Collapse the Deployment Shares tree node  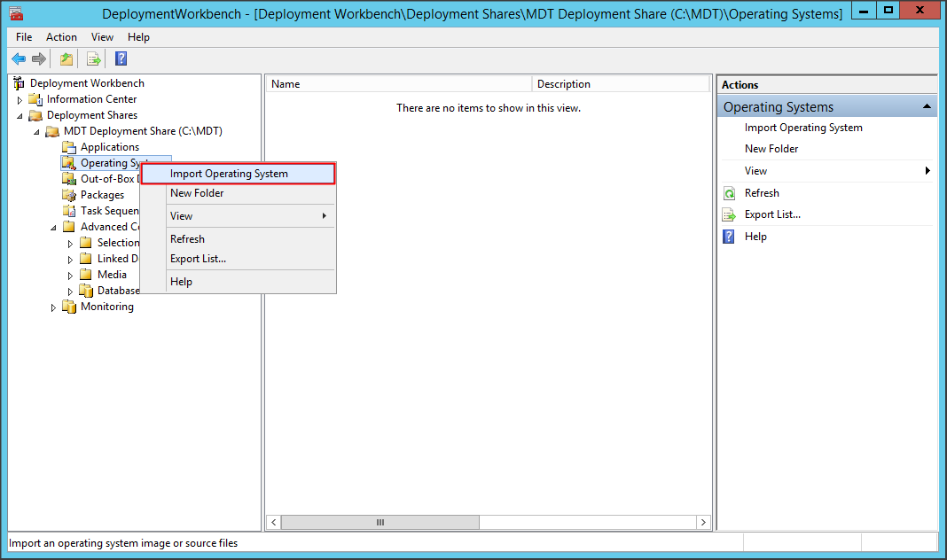coord(20,116)
